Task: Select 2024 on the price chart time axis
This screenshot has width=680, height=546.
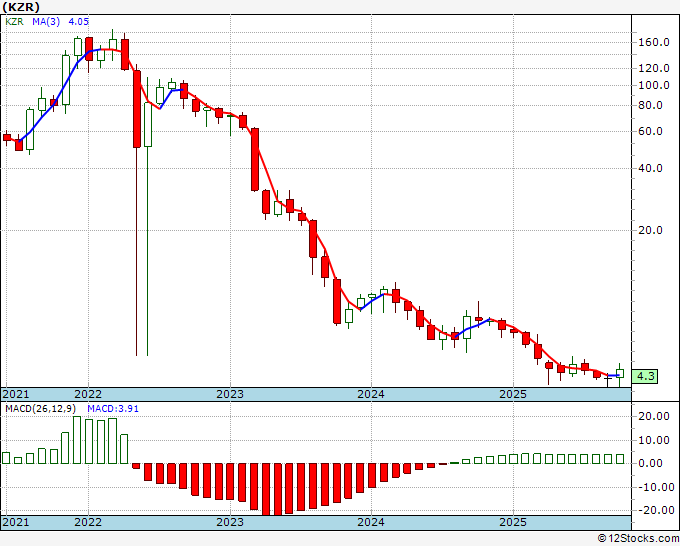Action: (x=371, y=394)
